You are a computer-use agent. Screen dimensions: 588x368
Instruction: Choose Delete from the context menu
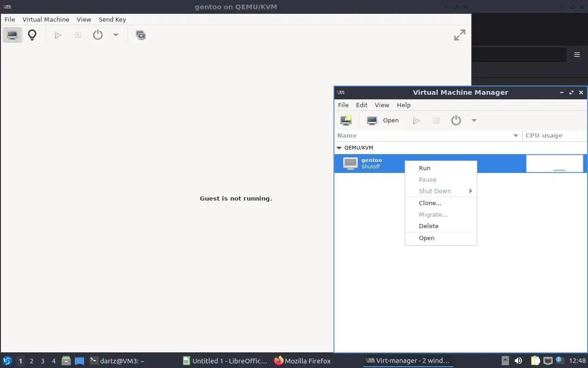441,226
